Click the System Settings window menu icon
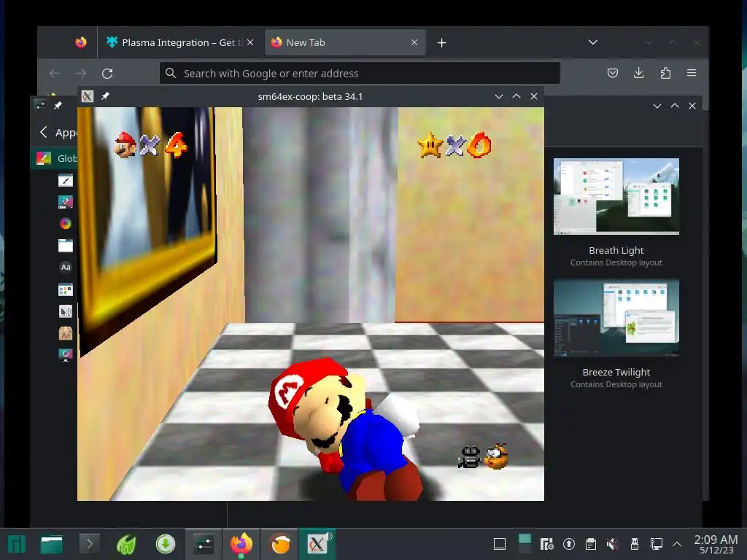This screenshot has height=560, width=747. [x=40, y=105]
